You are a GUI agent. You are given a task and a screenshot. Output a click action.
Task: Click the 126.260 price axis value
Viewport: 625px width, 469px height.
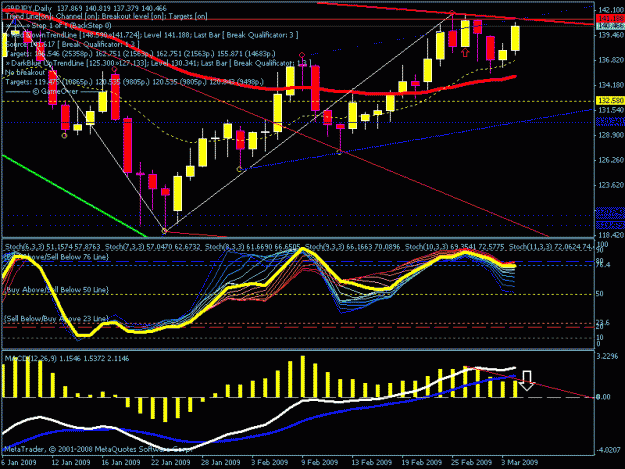pyautogui.click(x=611, y=160)
